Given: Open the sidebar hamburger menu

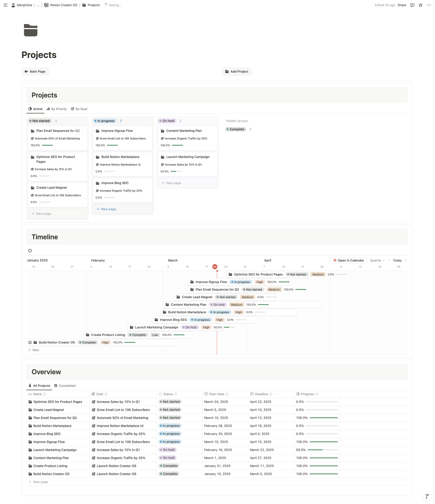Looking at the screenshot, I should 5,5.
